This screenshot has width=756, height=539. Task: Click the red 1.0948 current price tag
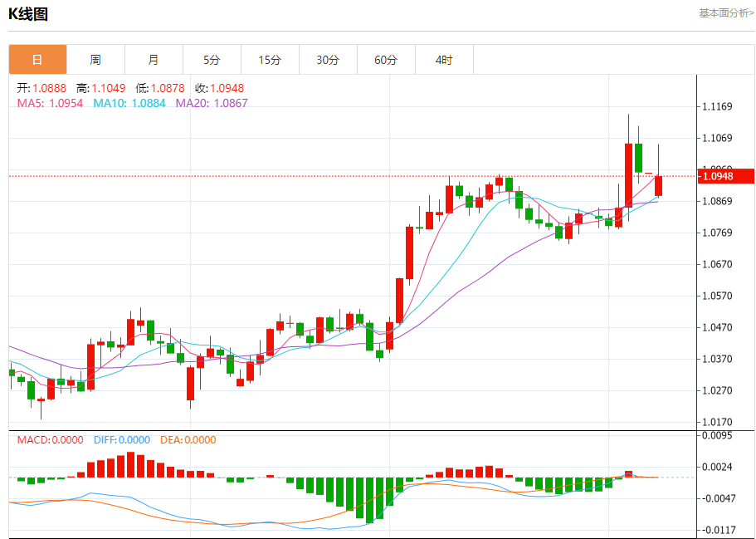click(725, 176)
